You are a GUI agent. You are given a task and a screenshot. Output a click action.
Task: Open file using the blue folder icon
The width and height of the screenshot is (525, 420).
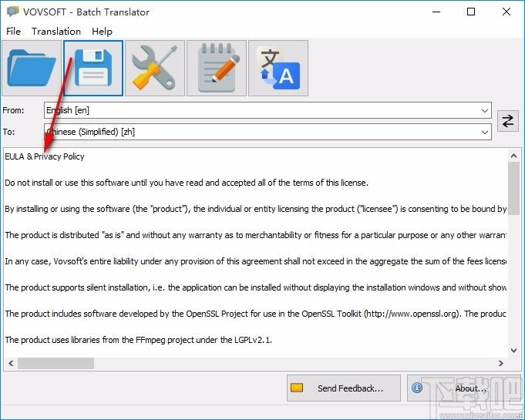32,68
